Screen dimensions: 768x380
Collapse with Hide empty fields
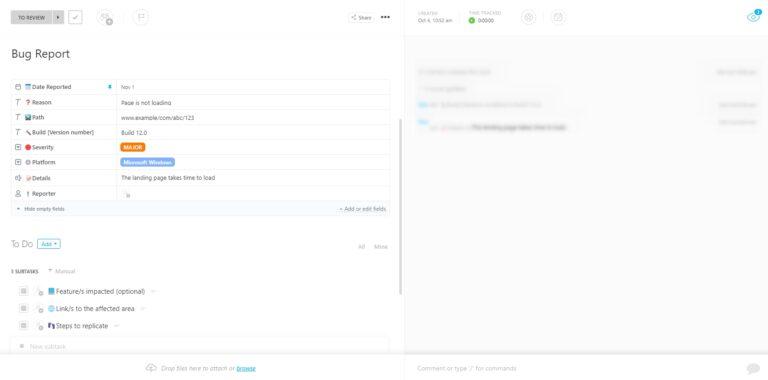(x=41, y=209)
